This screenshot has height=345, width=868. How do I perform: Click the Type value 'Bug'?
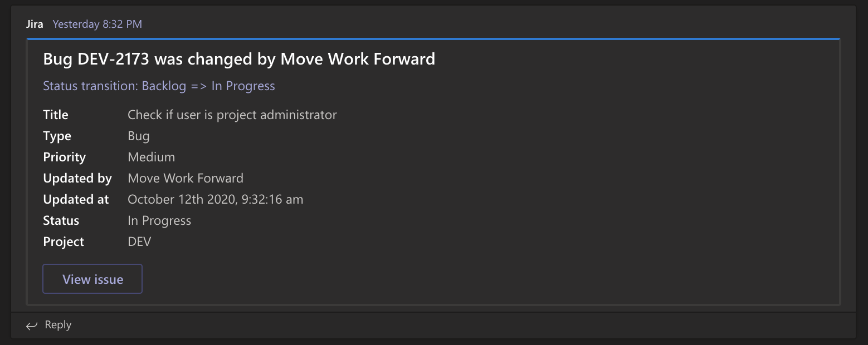click(x=139, y=136)
